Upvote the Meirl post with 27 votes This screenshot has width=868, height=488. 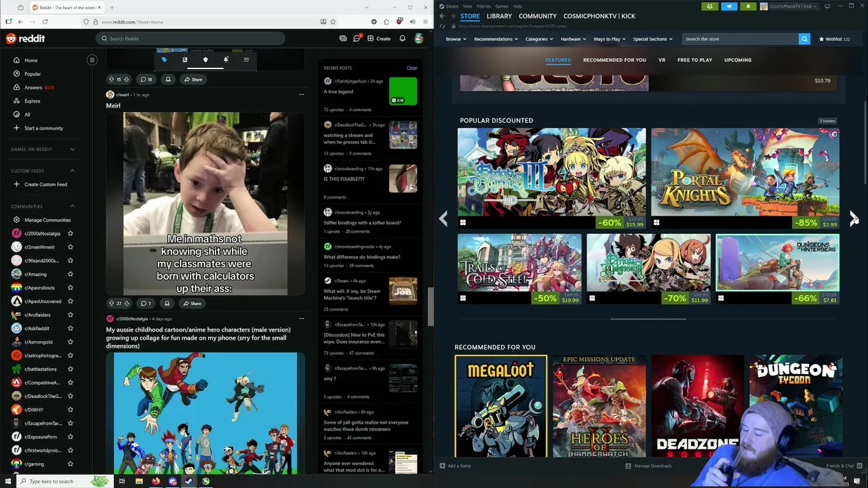111,303
